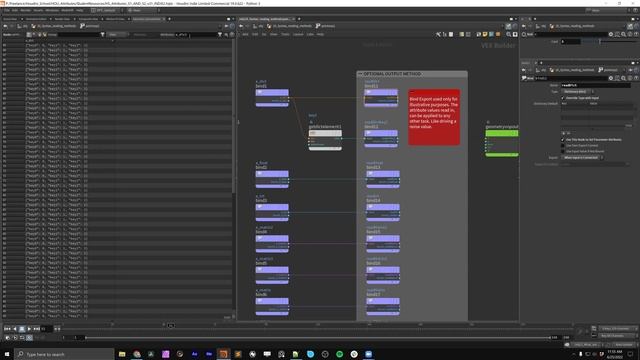
Task: Switch to the Geometry Spreadsheet tab
Action: coord(147,19)
